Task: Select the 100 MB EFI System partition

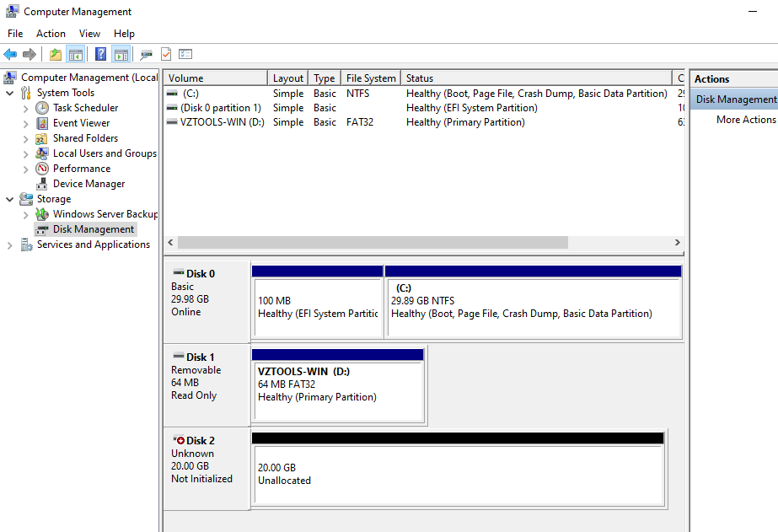Action: [x=318, y=302]
